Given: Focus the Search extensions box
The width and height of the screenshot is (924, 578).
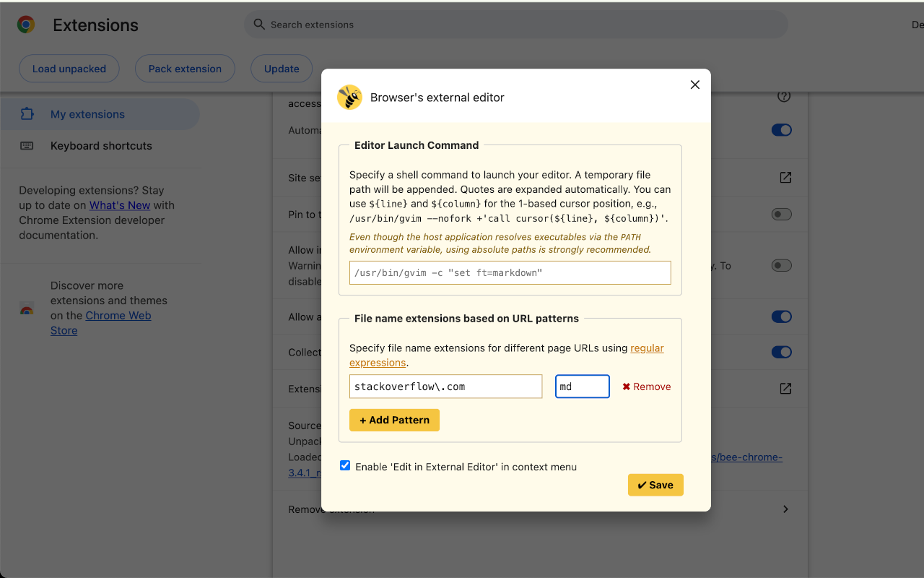Looking at the screenshot, I should pyautogui.click(x=516, y=25).
